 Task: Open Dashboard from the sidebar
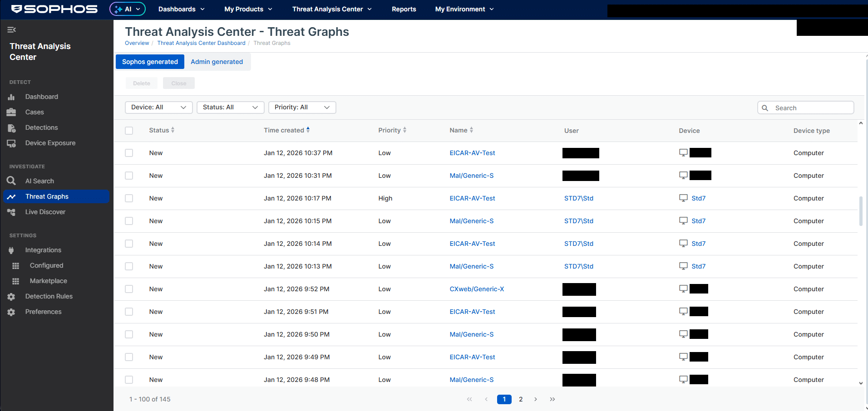41,97
